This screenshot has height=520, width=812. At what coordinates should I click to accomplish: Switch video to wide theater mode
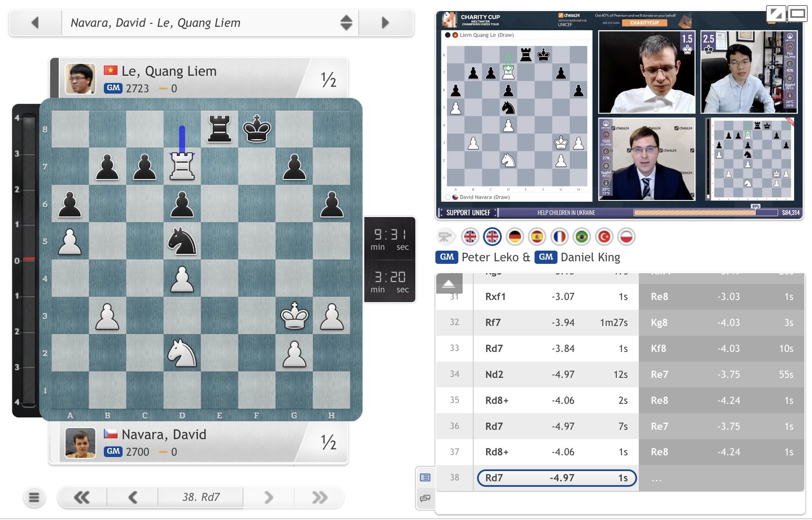click(x=797, y=14)
